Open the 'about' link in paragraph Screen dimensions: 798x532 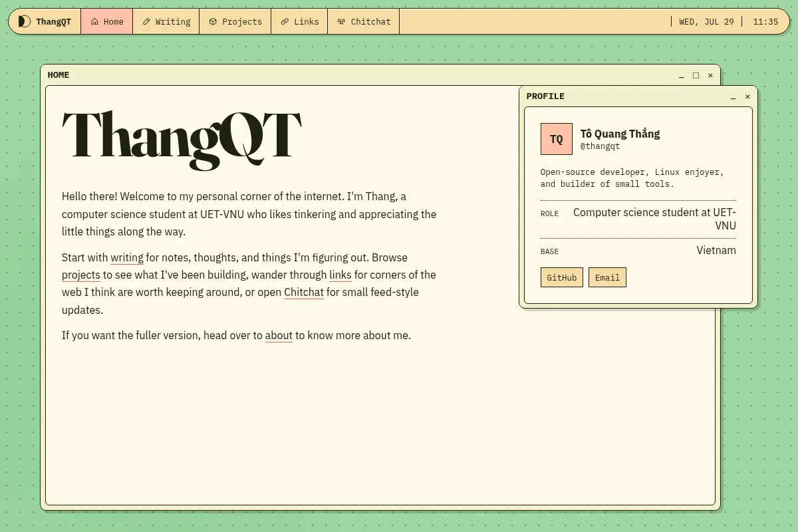click(x=279, y=335)
